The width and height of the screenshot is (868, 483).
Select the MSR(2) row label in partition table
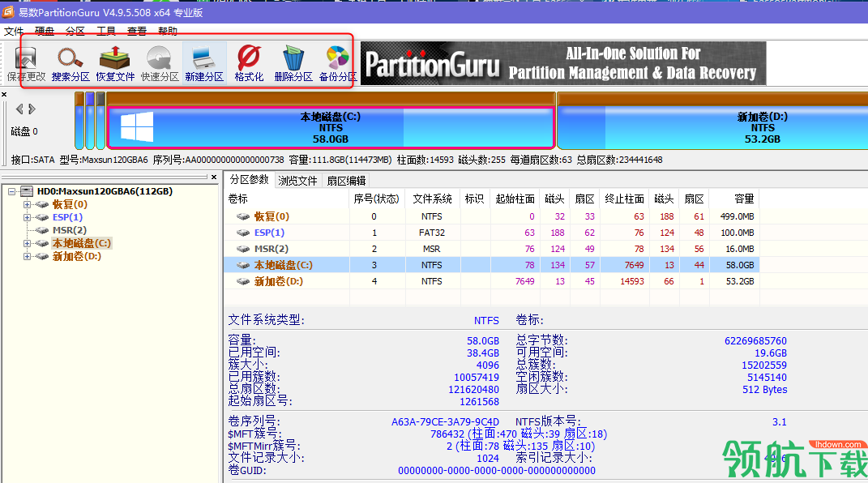pyautogui.click(x=271, y=249)
